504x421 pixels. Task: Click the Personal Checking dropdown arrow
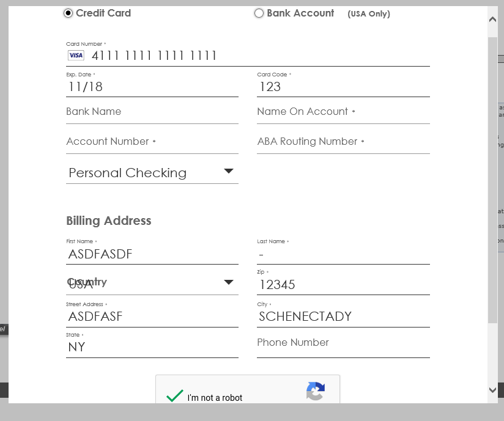pyautogui.click(x=229, y=172)
